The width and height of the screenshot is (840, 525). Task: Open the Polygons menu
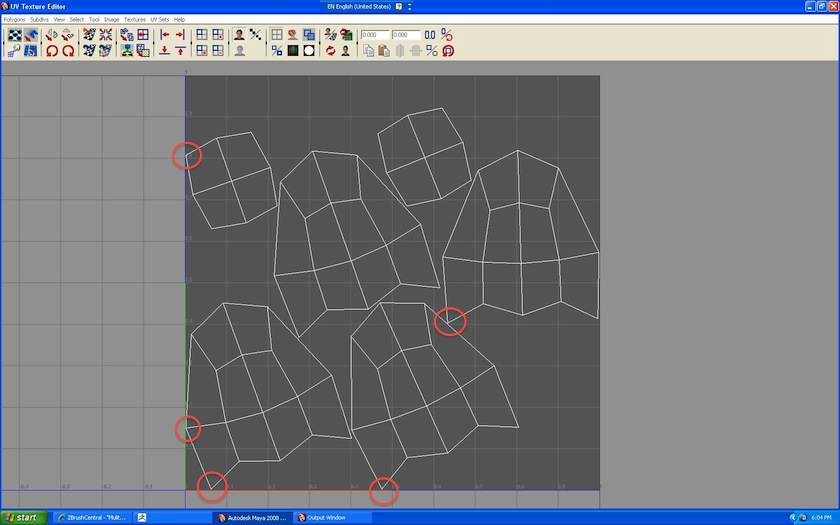point(14,19)
